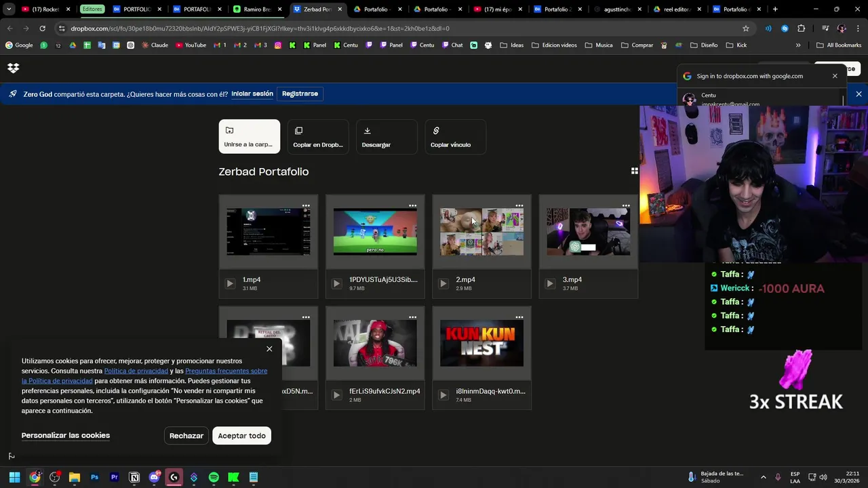Image resolution: width=868 pixels, height=488 pixels.
Task: Click play icon beside 3.mp4
Action: click(550, 283)
